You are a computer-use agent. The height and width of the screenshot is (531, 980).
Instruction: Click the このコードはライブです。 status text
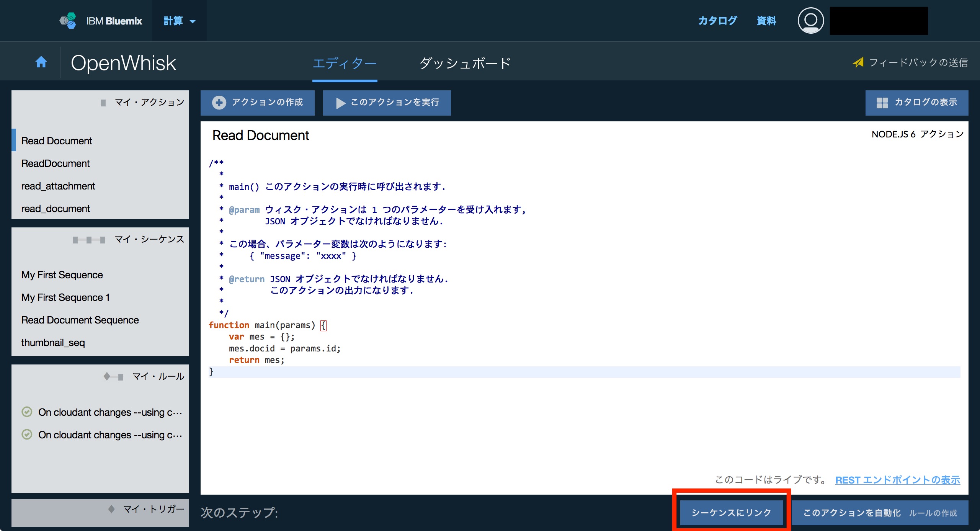click(771, 480)
